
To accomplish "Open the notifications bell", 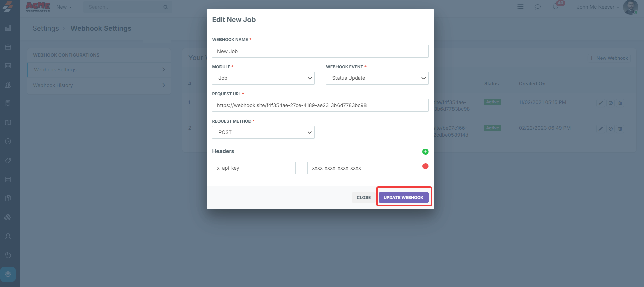I will (x=555, y=7).
